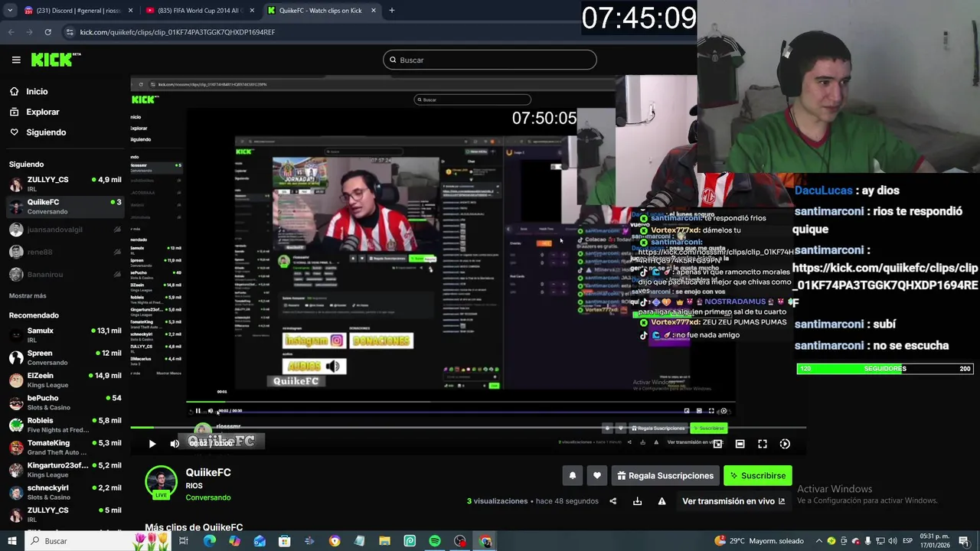
Task: Open recommended channel TomateKing
Action: click(x=65, y=447)
